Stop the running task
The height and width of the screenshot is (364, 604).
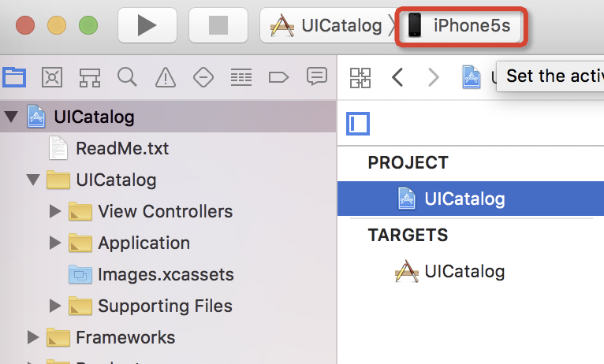click(x=218, y=25)
